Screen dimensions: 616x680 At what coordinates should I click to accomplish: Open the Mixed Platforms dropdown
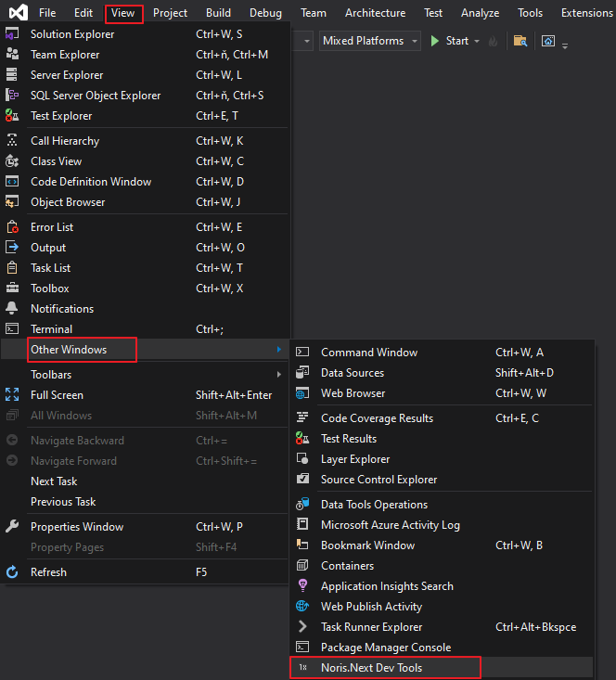[x=369, y=41]
